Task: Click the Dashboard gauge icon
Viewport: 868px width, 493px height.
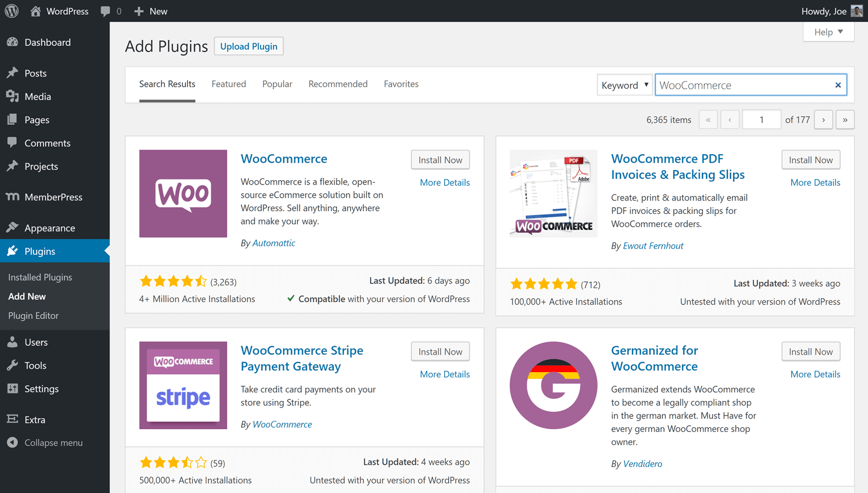Action: click(12, 42)
